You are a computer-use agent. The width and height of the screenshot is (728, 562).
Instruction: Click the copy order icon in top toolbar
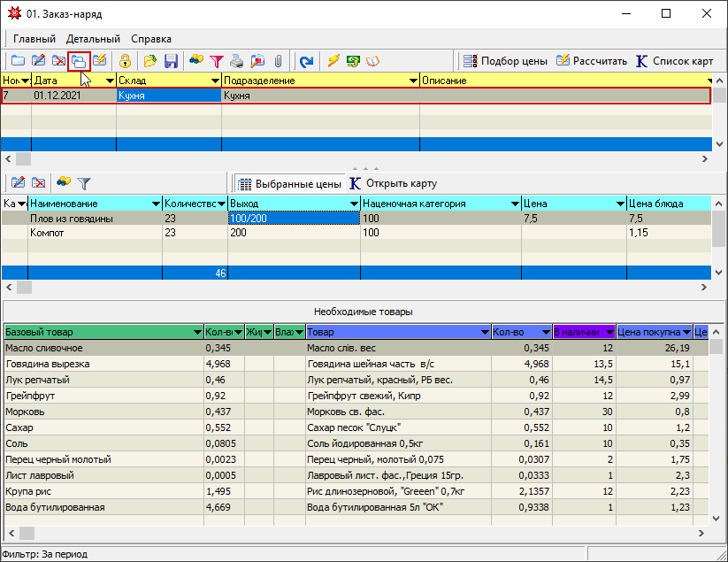pos(79,61)
